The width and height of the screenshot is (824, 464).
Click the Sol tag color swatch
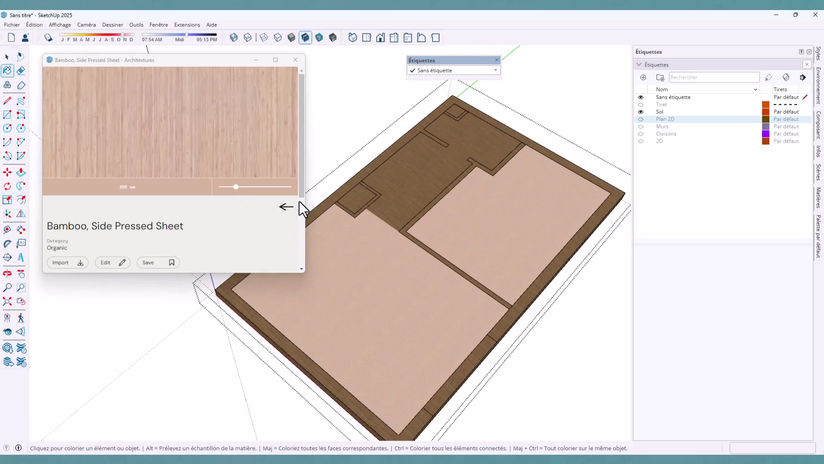click(766, 112)
